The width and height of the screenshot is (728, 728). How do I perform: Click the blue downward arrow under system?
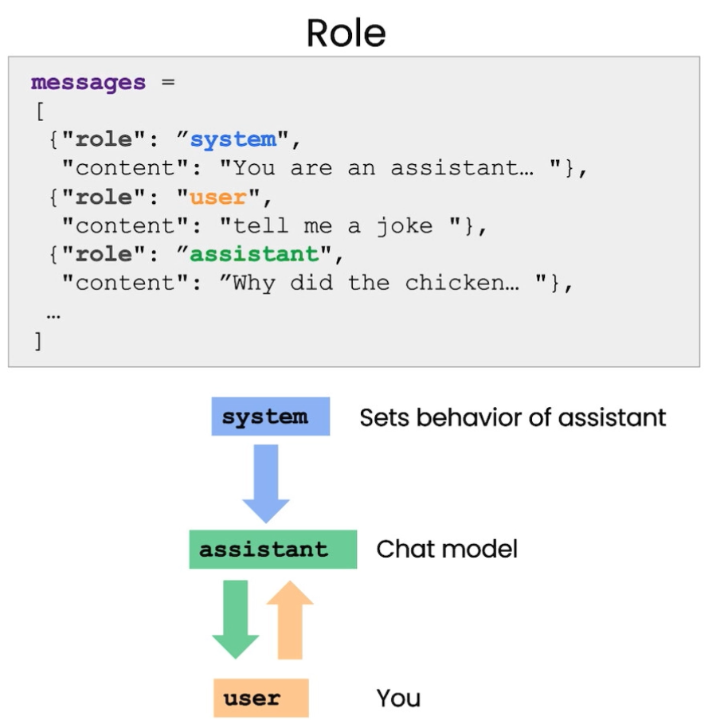(x=266, y=483)
